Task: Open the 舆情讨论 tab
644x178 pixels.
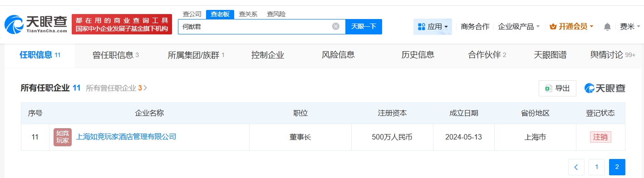Action: (613, 55)
